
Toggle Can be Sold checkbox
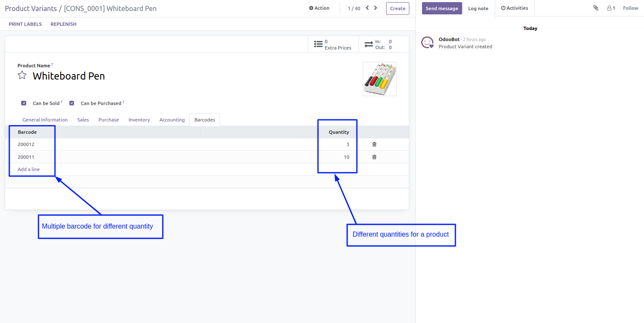(24, 103)
